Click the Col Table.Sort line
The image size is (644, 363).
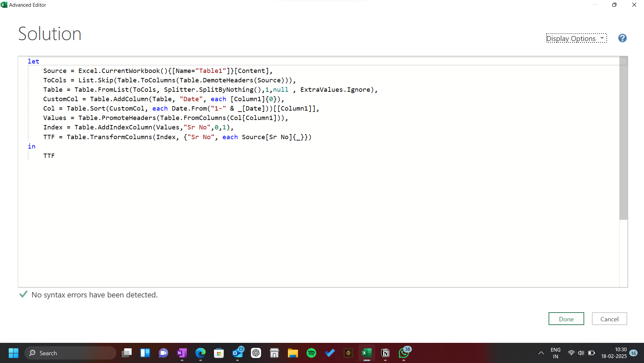pyautogui.click(x=181, y=109)
